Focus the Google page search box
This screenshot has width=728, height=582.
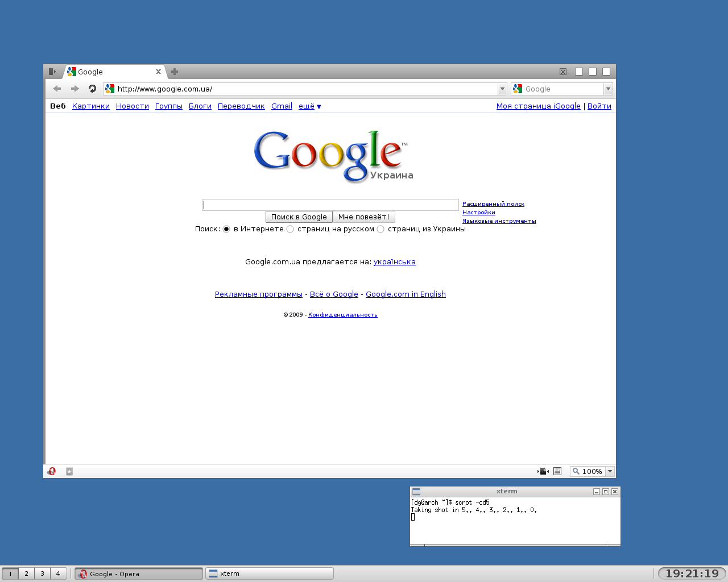(x=330, y=205)
